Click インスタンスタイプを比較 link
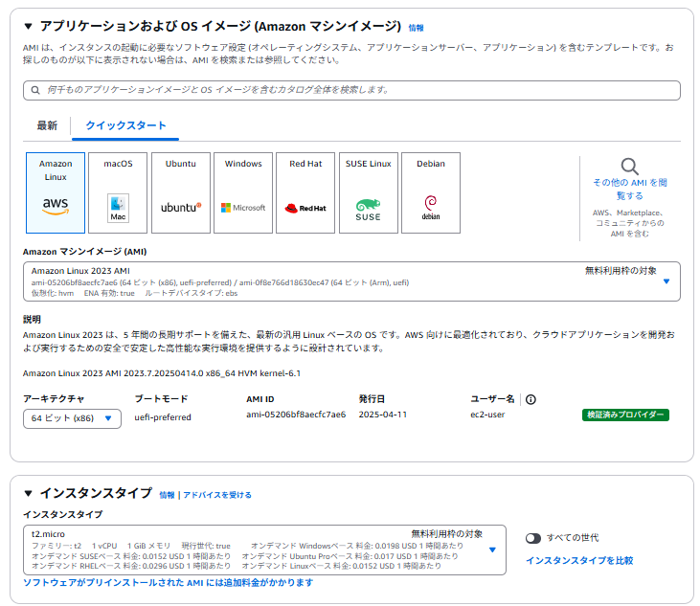 click(x=579, y=560)
